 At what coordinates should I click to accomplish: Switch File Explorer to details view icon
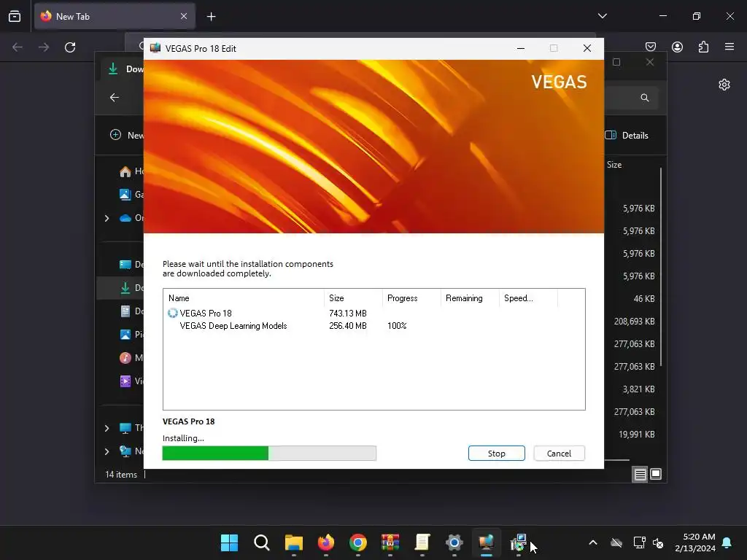pyautogui.click(x=640, y=474)
